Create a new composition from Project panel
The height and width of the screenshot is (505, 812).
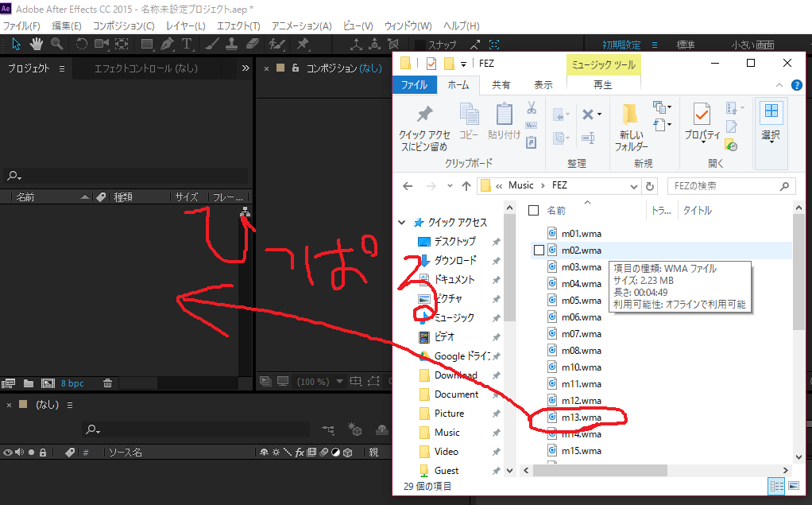[48, 383]
